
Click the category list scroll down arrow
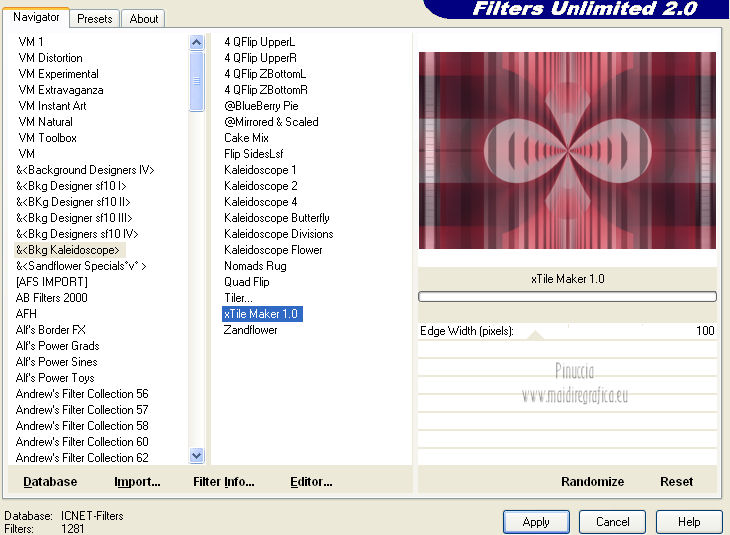pos(196,455)
